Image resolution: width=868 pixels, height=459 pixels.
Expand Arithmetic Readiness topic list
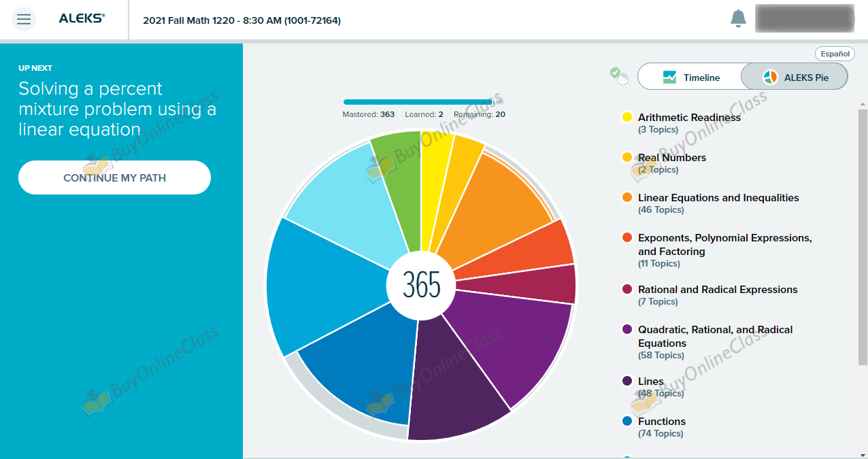688,118
